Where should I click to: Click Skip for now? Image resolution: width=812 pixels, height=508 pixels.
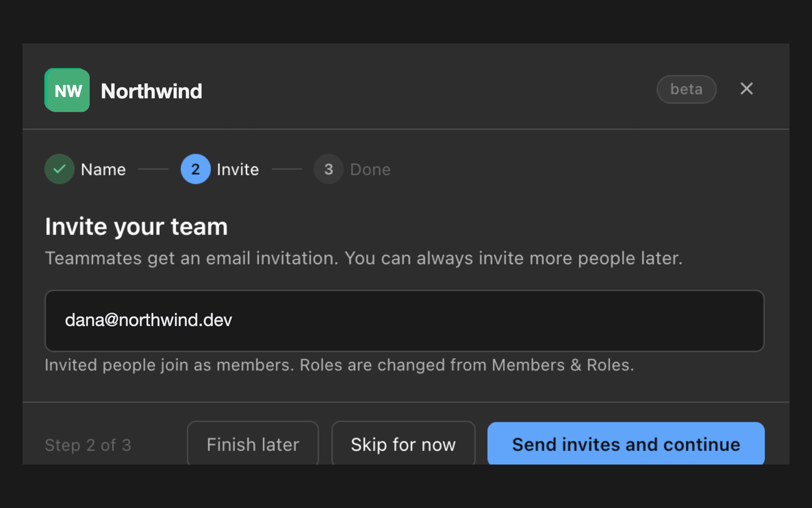pyautogui.click(x=403, y=444)
